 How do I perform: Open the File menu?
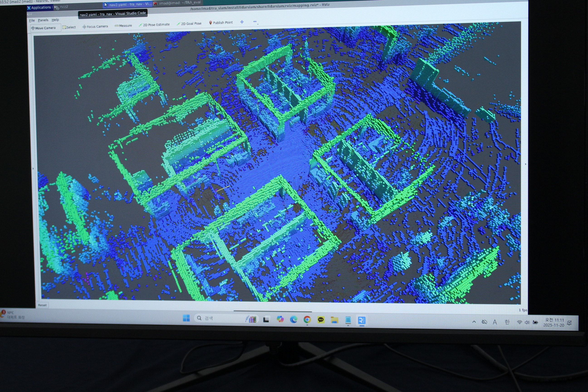(32, 20)
